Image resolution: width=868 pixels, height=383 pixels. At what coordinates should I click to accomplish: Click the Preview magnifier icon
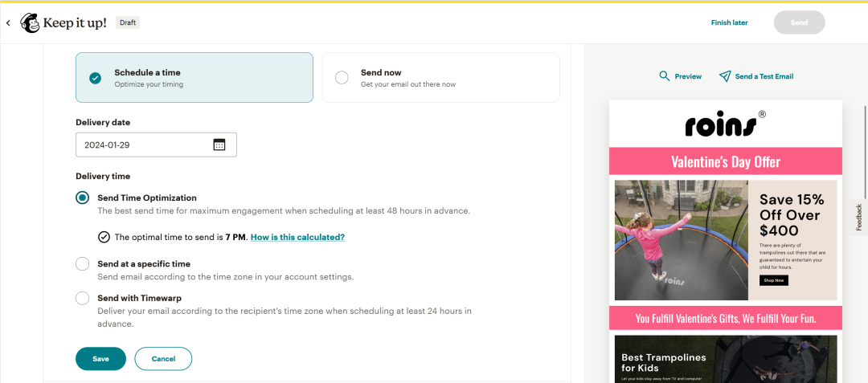665,76
